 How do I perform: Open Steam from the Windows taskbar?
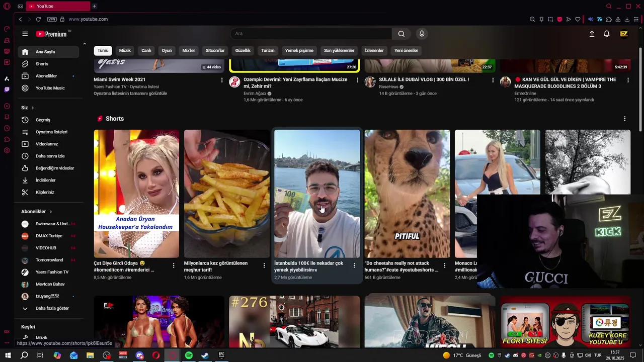click(205, 355)
